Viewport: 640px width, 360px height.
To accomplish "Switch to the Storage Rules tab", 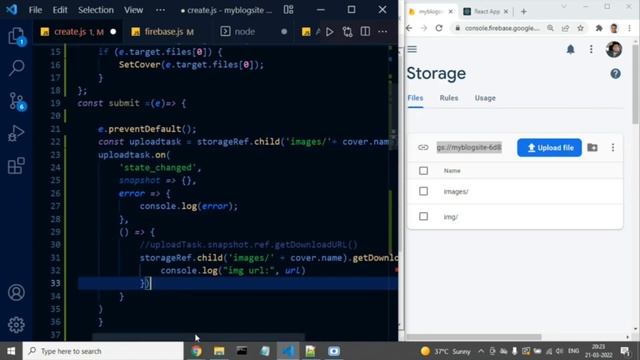I will [x=449, y=98].
